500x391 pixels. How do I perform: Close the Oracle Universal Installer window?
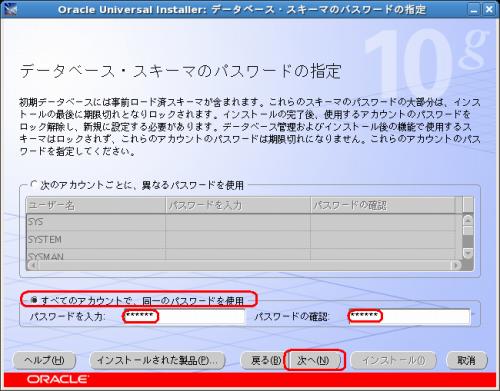[489, 9]
